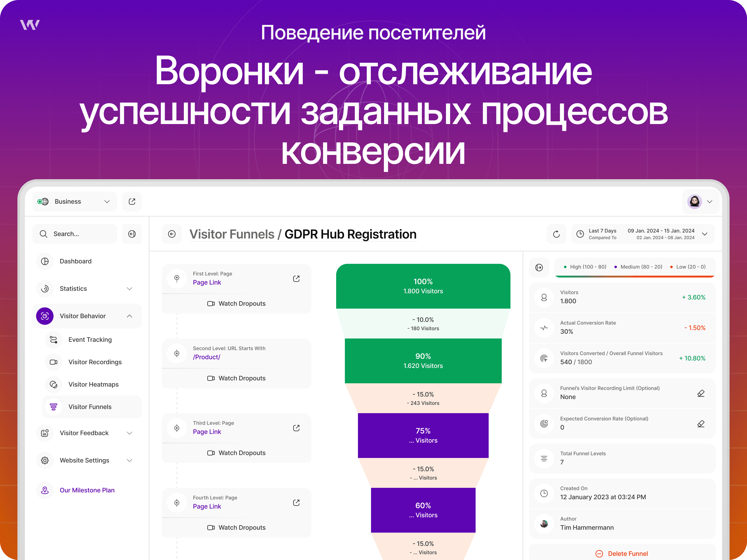The height and width of the screenshot is (560, 747).
Task: Watch Dropouts for Third Level
Action: 236,453
